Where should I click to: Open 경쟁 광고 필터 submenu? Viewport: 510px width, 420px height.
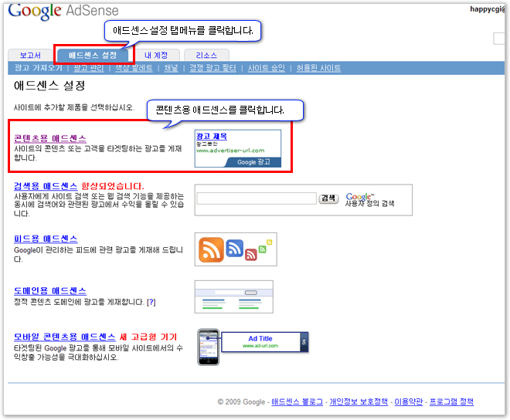click(212, 68)
